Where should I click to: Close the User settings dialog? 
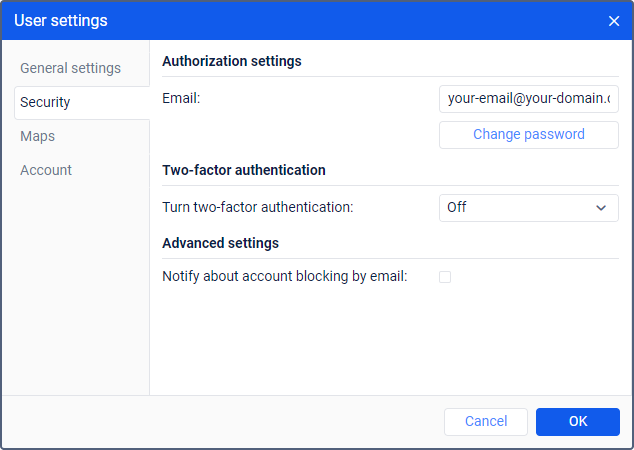pos(614,21)
